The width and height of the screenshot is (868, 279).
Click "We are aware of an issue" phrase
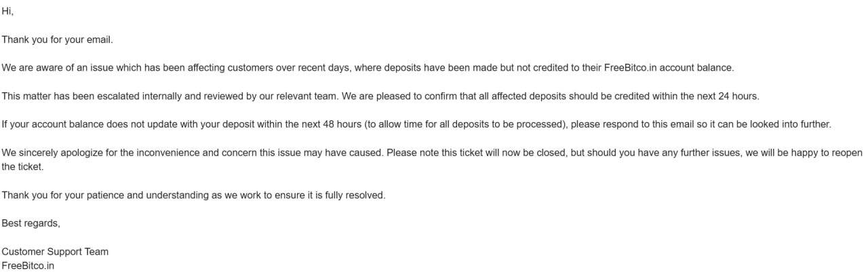(x=57, y=68)
